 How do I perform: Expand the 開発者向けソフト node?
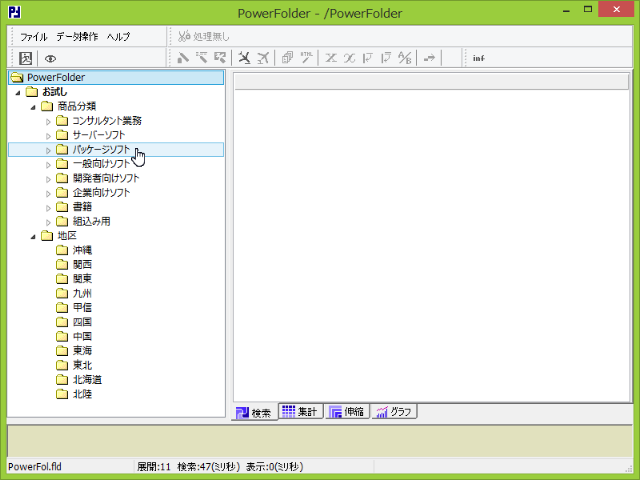pos(48,179)
